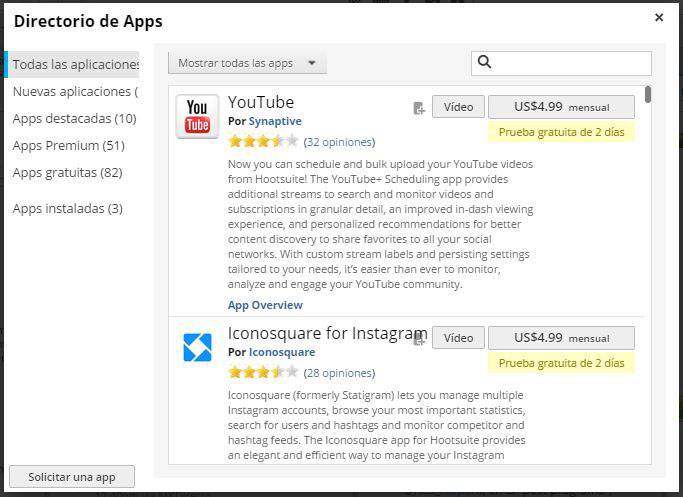
Task: View 'Apps instaladas (3)' list
Action: tap(68, 209)
